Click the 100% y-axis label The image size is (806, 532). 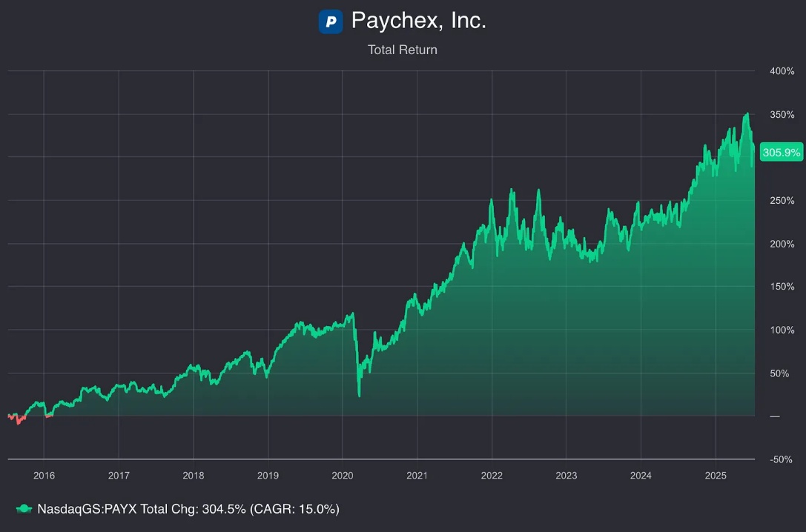pos(782,330)
